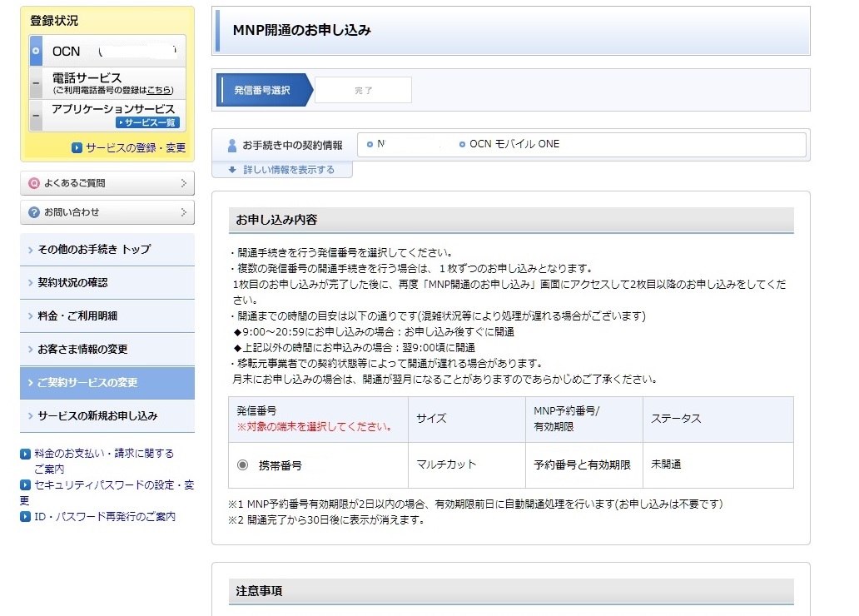Click サービス一覧 button
Image resolution: width=859 pixels, height=616 pixels.
[x=148, y=122]
